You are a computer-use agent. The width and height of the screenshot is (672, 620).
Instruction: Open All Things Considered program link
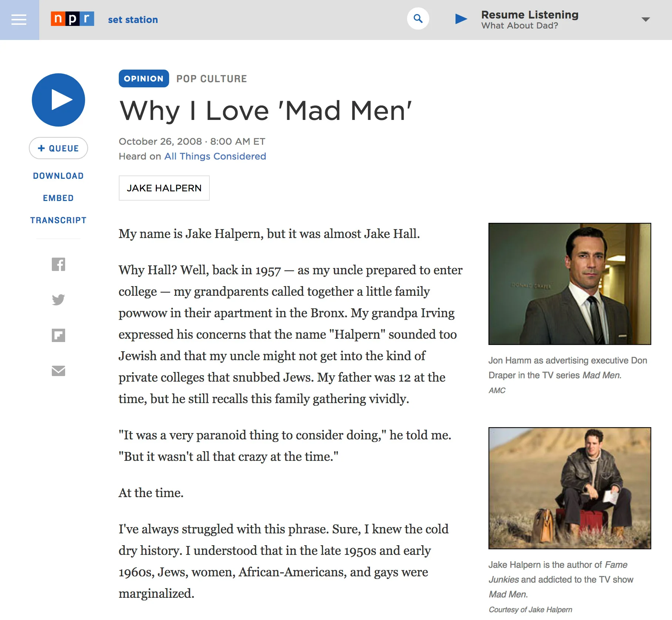pos(215,156)
